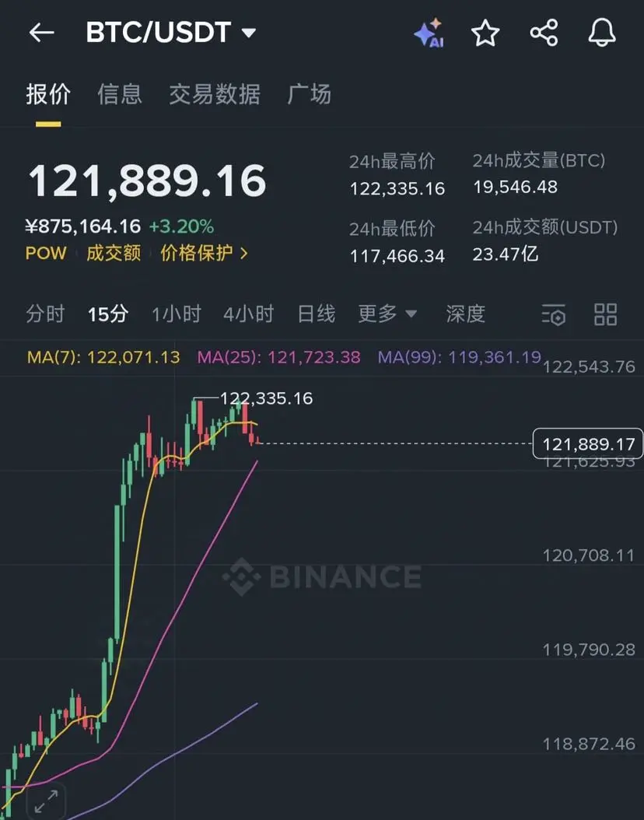
Task: Switch chart to 1小时 interval
Action: tap(176, 314)
